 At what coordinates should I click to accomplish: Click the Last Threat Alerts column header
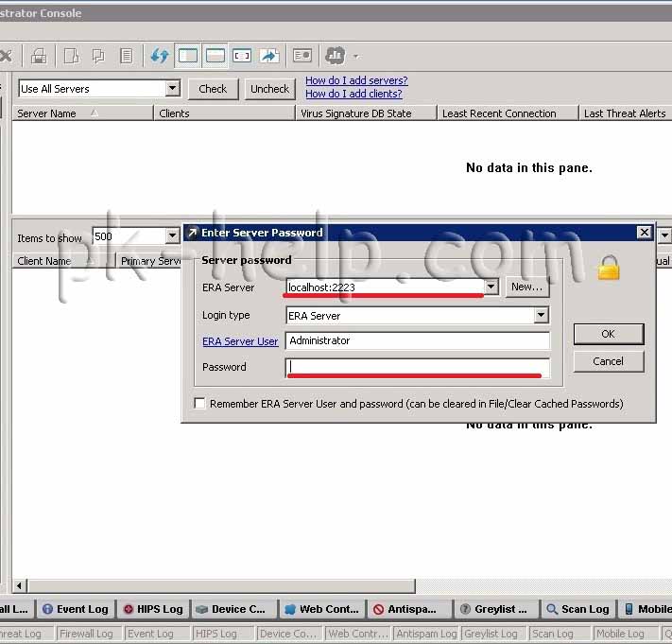point(626,113)
